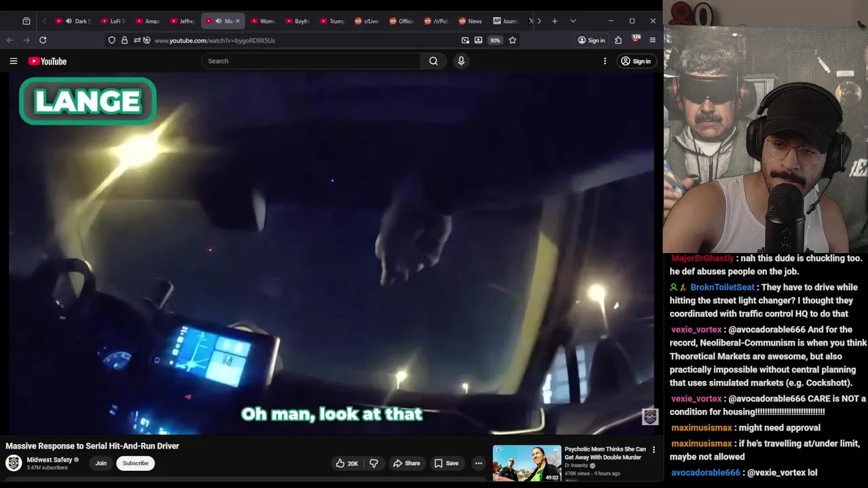The width and height of the screenshot is (868, 488).
Task: Click the Dr Insanity channel name
Action: tap(576, 466)
